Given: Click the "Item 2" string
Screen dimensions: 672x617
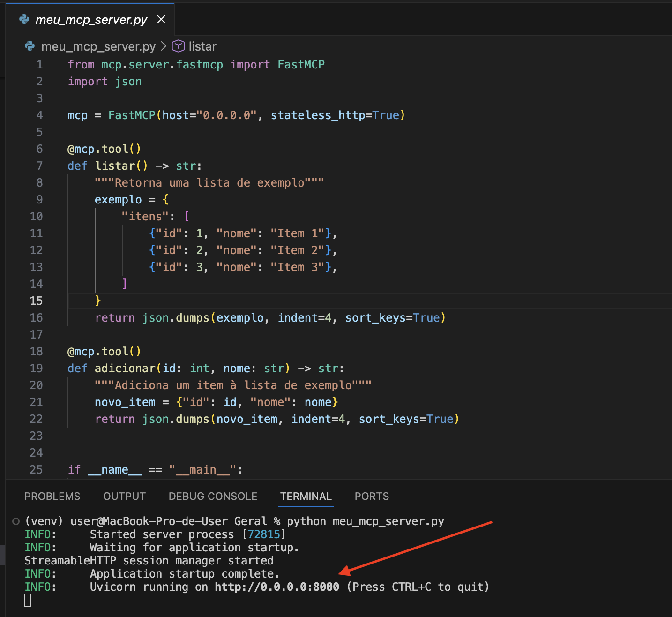Looking at the screenshot, I should [298, 250].
